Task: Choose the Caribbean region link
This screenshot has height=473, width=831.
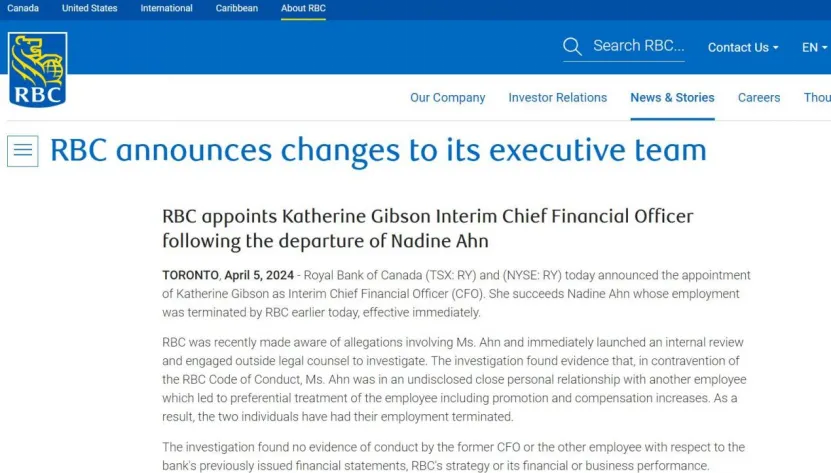Action: pos(237,8)
